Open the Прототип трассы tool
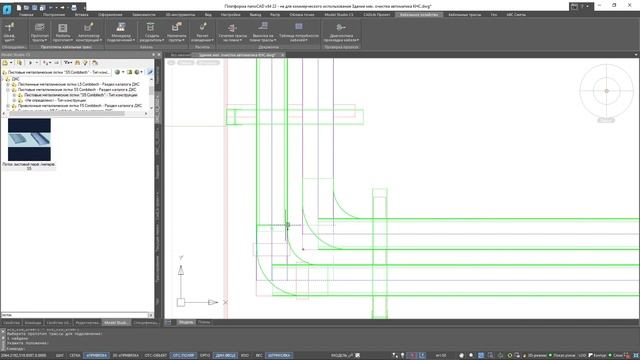 click(39, 32)
